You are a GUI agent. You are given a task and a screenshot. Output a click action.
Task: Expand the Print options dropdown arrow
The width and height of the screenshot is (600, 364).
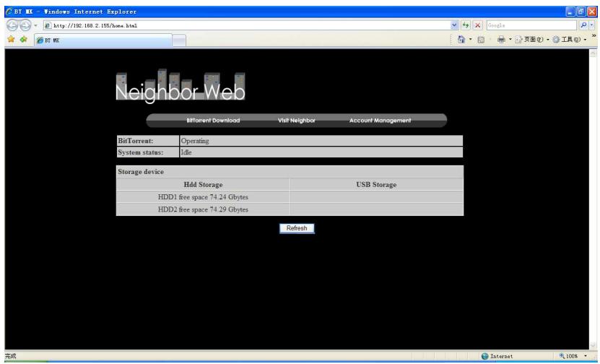[510, 40]
